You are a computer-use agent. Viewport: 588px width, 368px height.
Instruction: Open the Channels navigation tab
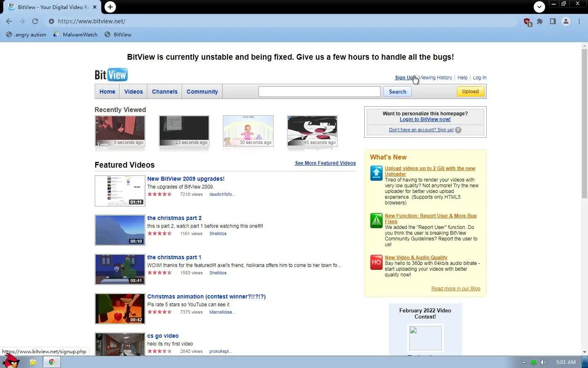point(165,92)
